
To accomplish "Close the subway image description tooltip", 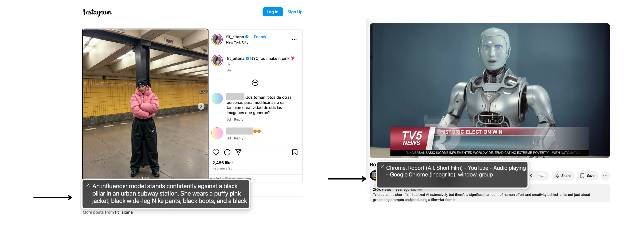I will [x=88, y=185].
